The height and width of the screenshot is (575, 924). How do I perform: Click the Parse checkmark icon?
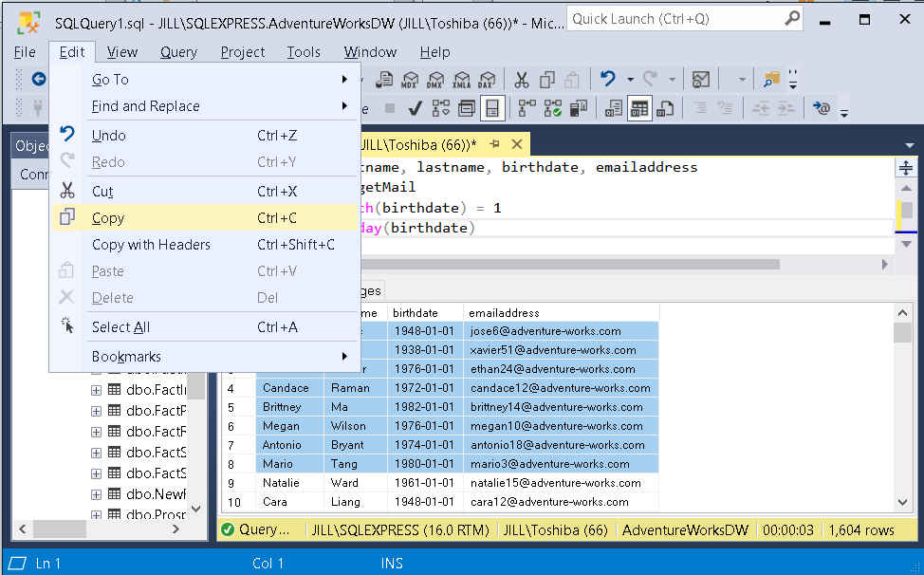415,108
